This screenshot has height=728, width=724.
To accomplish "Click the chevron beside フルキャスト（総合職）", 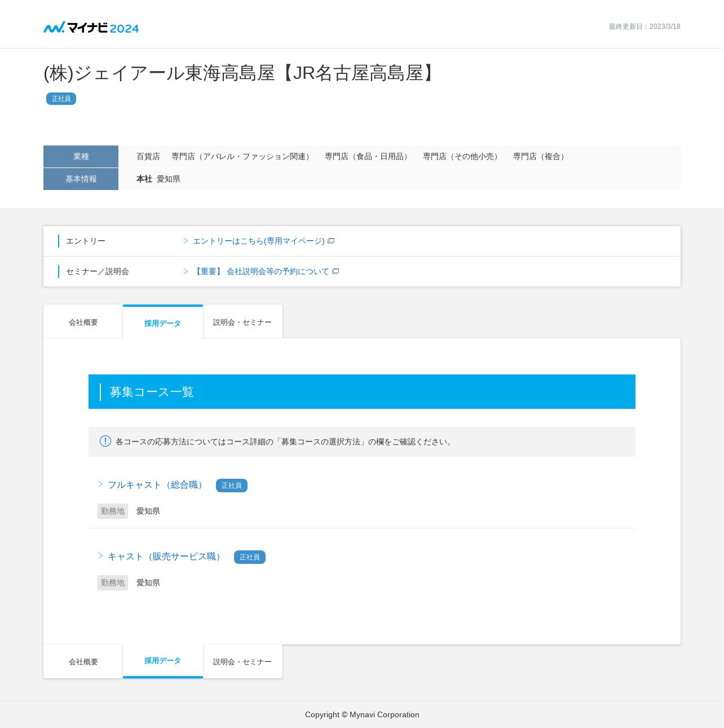I will click(x=100, y=484).
